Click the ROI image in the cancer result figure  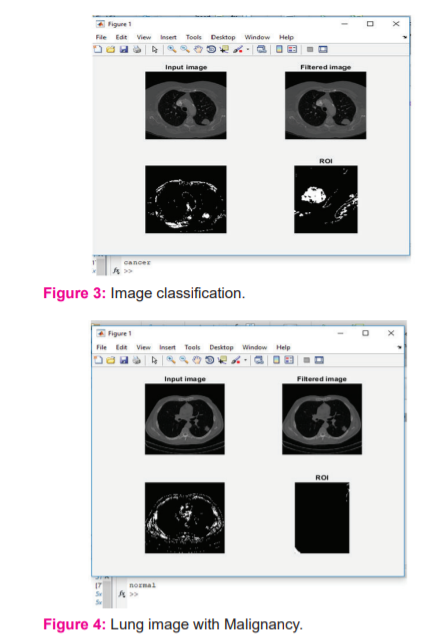pos(326,199)
